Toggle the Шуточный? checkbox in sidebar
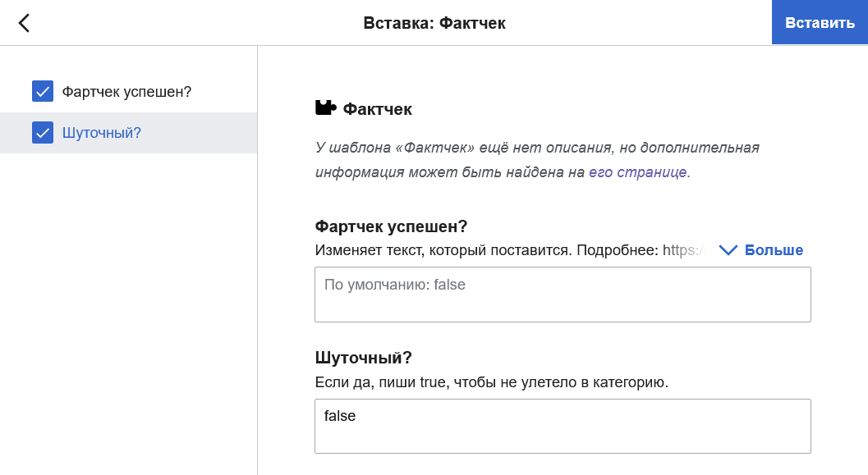Image resolution: width=868 pixels, height=475 pixels. (43, 132)
